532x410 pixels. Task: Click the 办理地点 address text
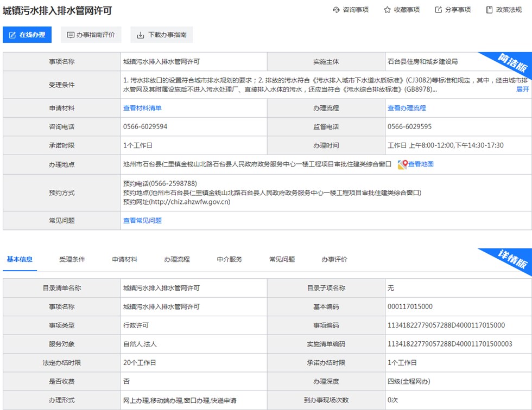pos(257,164)
